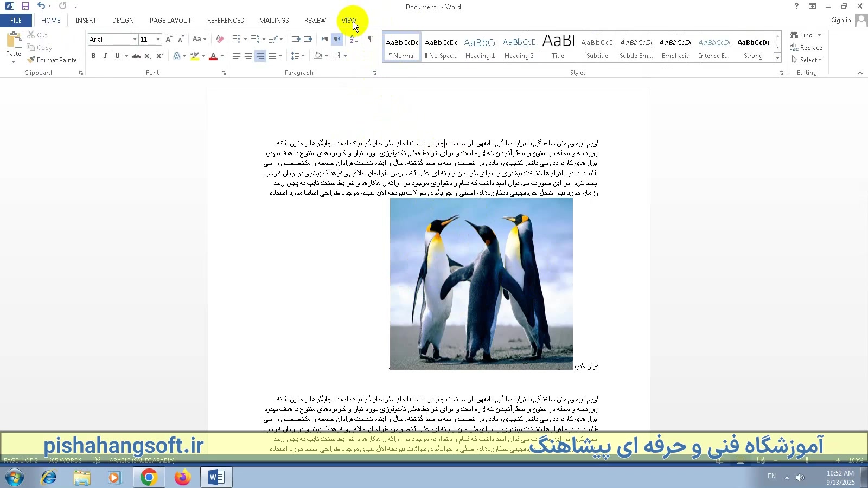Apply the Heading 1 style

480,48
